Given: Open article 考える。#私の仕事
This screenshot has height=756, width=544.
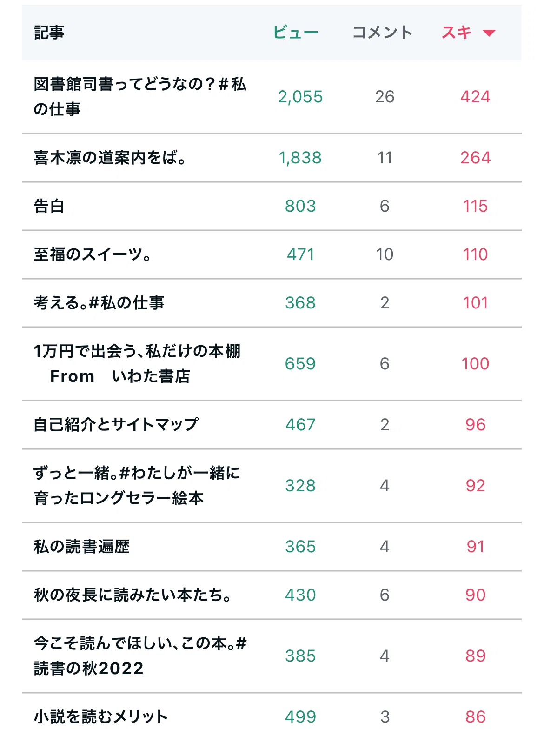Looking at the screenshot, I should point(99,303).
